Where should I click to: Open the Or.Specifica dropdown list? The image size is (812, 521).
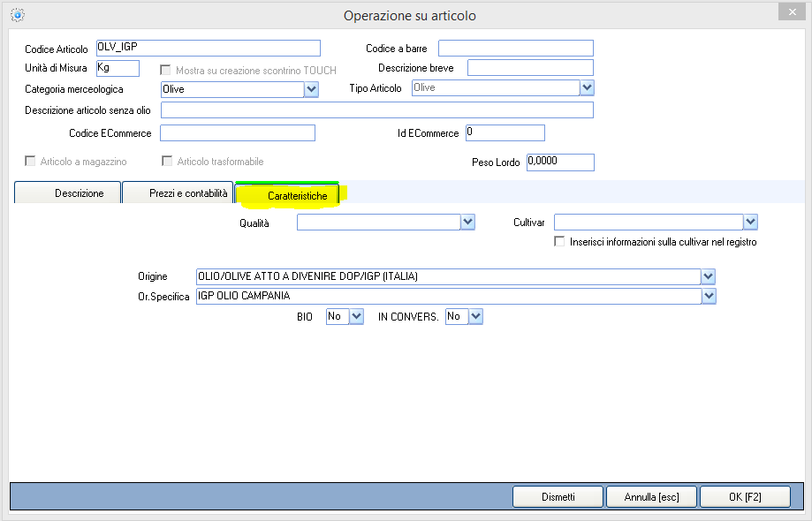709,296
